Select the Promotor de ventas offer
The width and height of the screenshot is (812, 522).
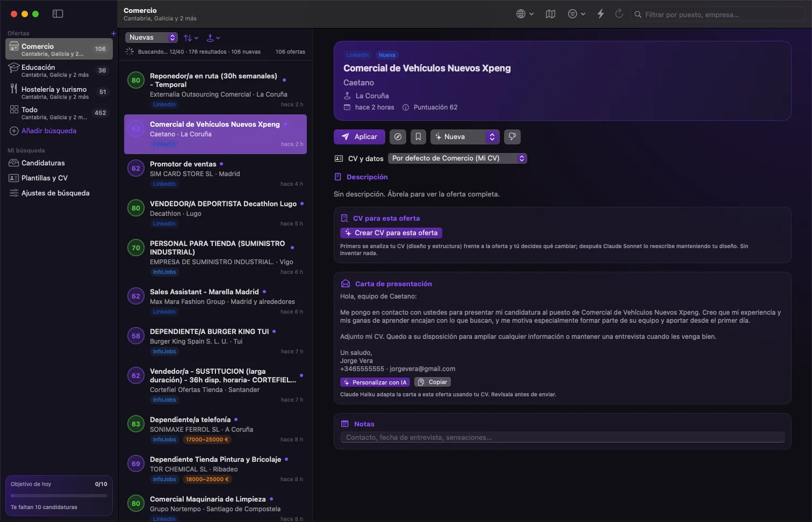point(215,174)
